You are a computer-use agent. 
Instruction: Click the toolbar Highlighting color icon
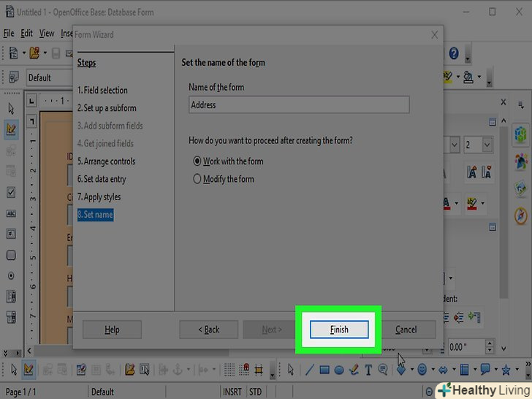point(447,77)
